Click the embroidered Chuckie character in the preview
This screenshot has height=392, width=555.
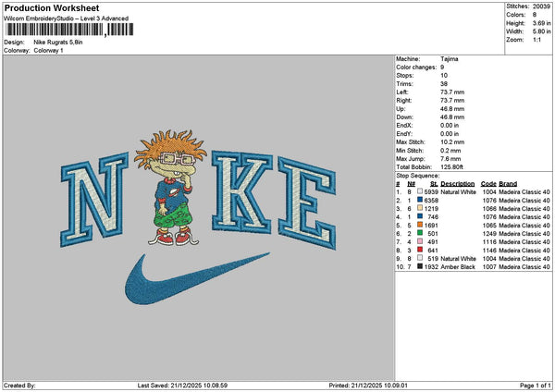(x=171, y=188)
